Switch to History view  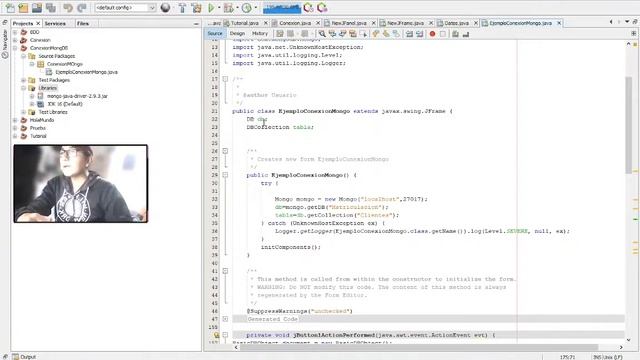[260, 34]
